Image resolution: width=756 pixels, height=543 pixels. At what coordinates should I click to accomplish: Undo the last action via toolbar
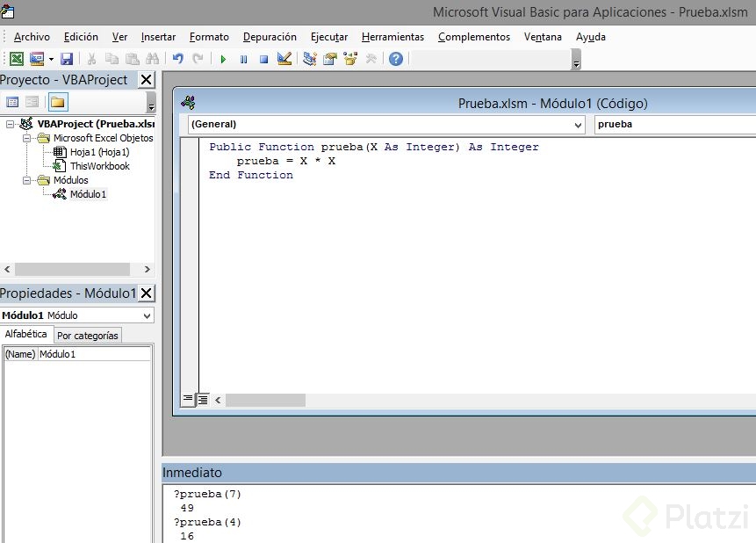(x=178, y=59)
